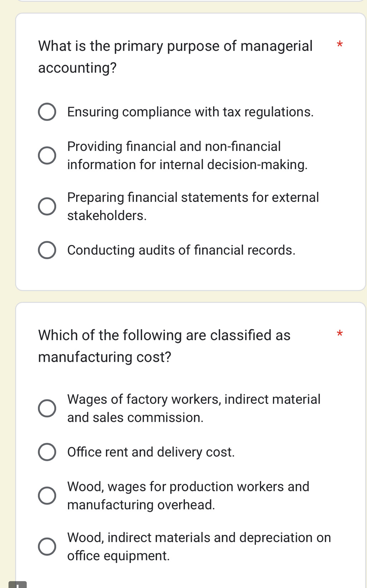Select 'Wood, wages for production workers' radio option
Screen dimensions: 367x588
tap(47, 495)
